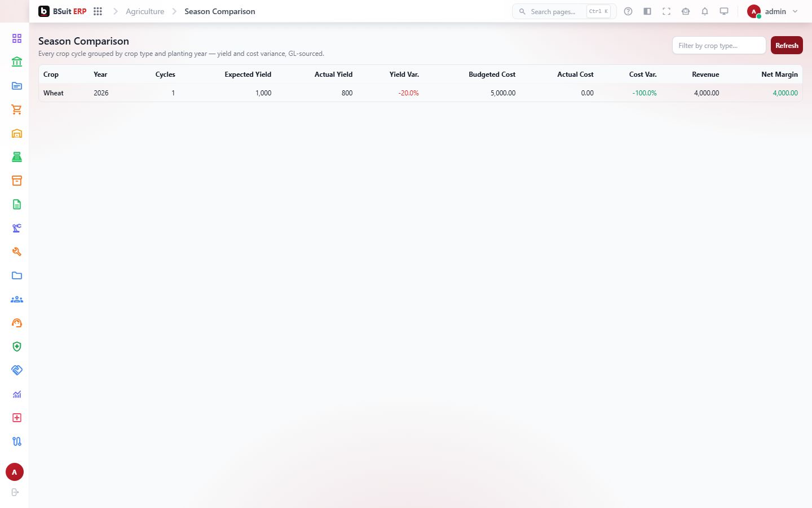
Task: Focus the Filter by crop type field
Action: pos(719,45)
